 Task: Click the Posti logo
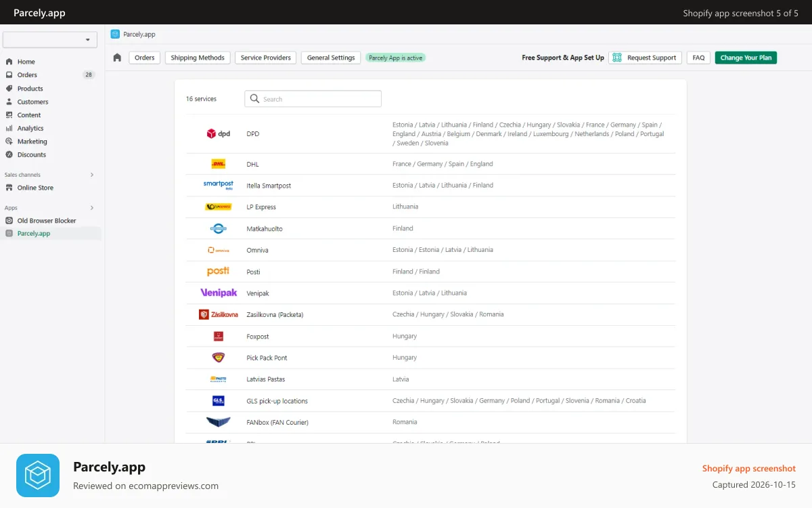click(219, 271)
